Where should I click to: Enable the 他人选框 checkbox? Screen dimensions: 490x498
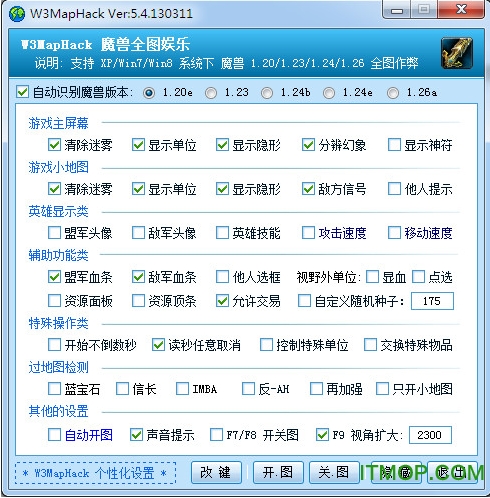222,277
